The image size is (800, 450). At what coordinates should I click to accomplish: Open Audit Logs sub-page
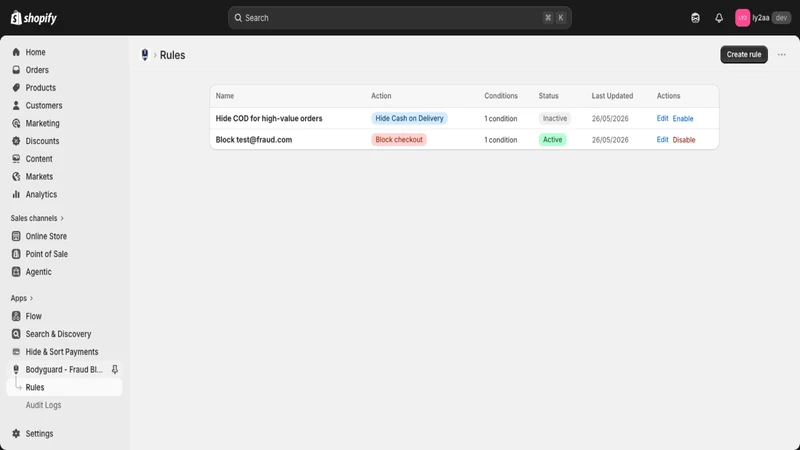pyautogui.click(x=43, y=405)
